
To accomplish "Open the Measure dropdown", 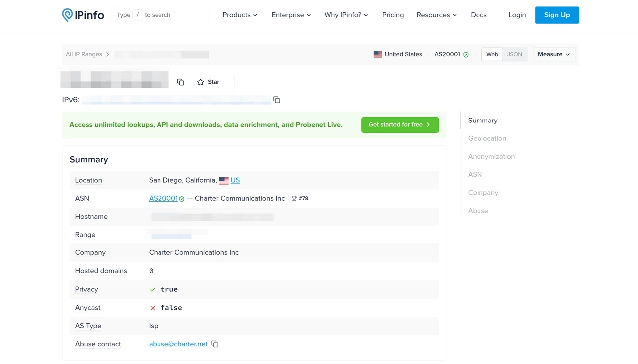I will pyautogui.click(x=554, y=54).
